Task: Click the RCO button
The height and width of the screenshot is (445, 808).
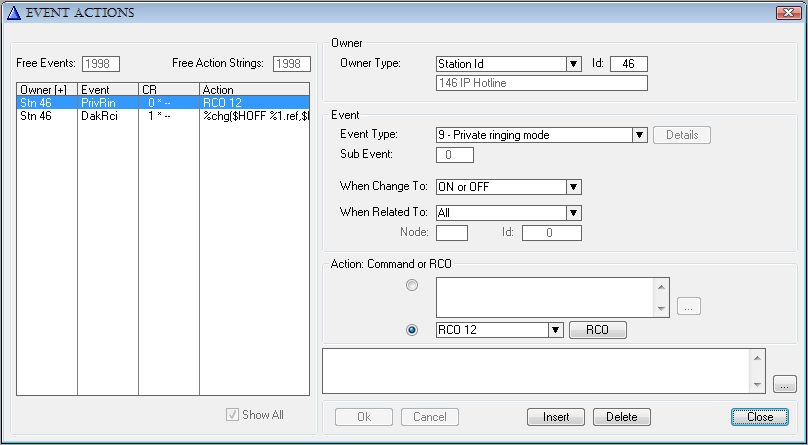Action: point(597,330)
